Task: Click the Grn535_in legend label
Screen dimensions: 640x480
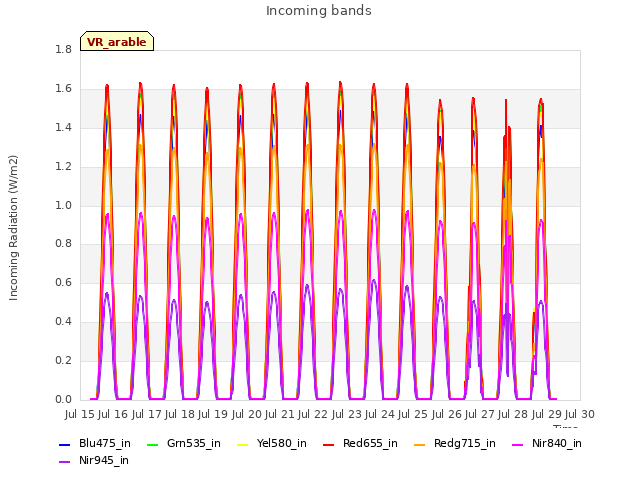Action: coord(194,444)
